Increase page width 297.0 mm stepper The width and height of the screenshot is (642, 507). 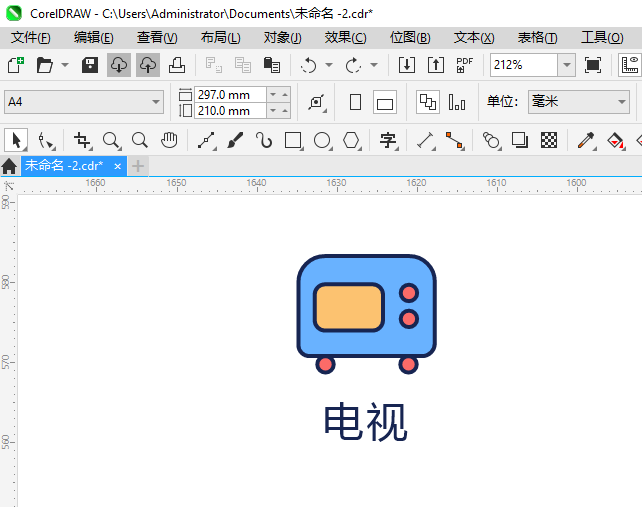point(285,95)
